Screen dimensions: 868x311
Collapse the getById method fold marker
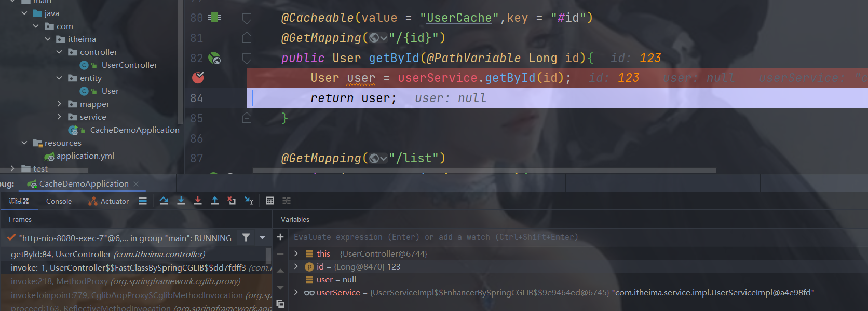coord(247,59)
